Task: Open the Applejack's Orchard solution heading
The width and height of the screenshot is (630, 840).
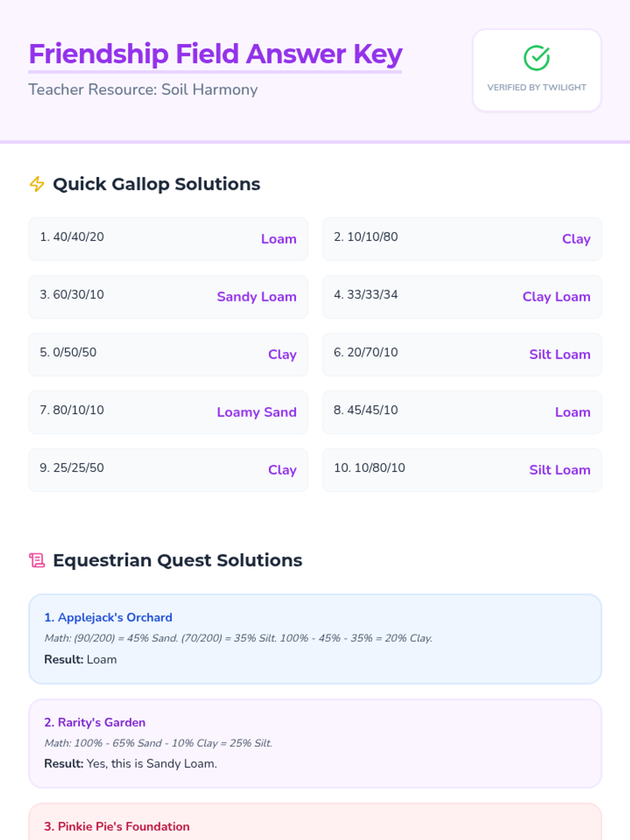Action: pos(108,617)
